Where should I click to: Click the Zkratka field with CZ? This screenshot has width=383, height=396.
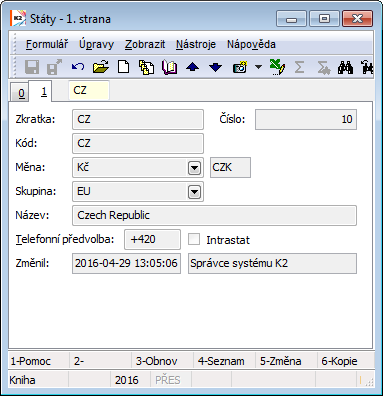[x=138, y=119]
